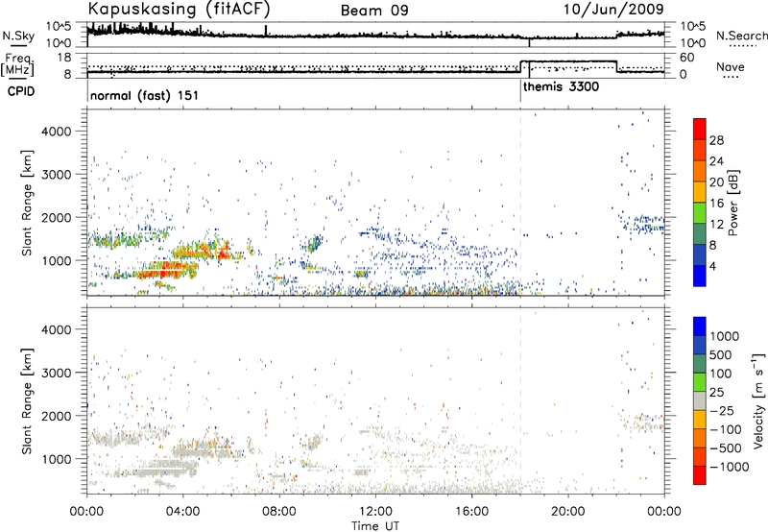The height and width of the screenshot is (532, 768).
Task: Click the date '10/Jun/2009'
Action: tap(613, 10)
